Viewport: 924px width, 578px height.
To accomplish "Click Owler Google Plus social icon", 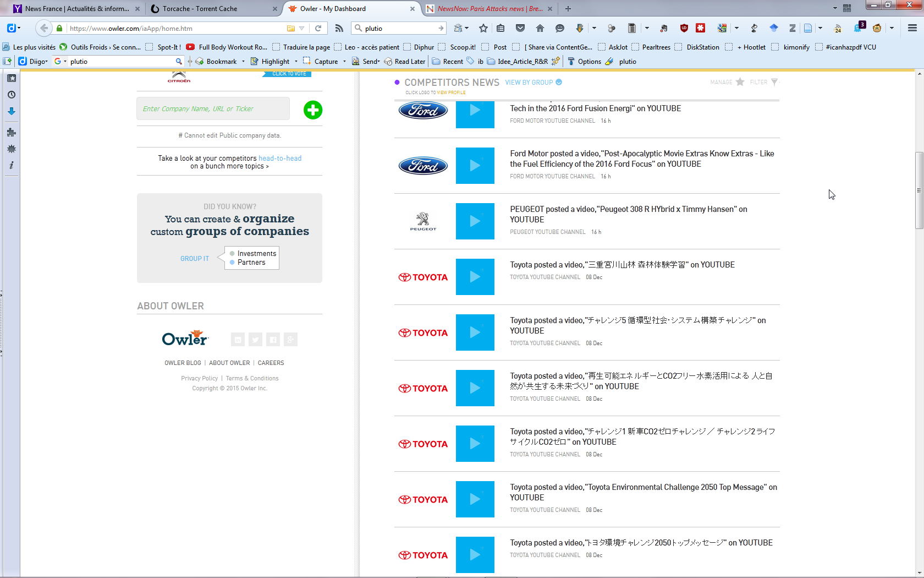I will [x=290, y=340].
